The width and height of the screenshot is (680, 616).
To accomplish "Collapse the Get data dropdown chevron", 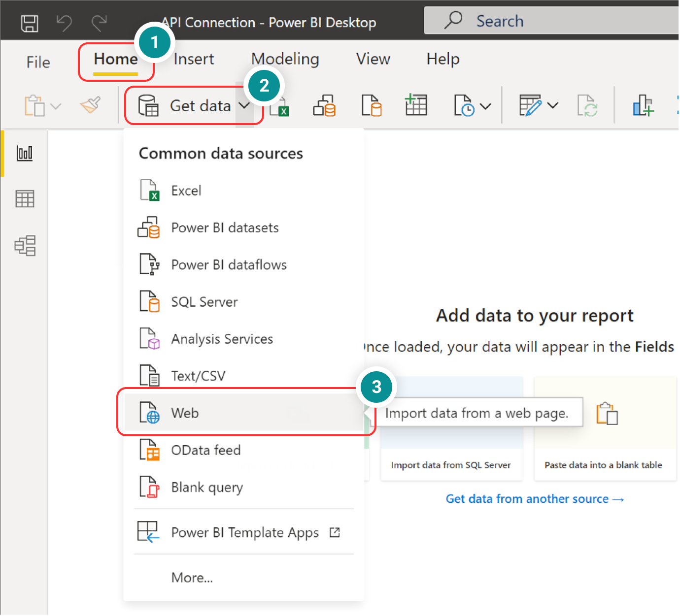I will (x=244, y=105).
